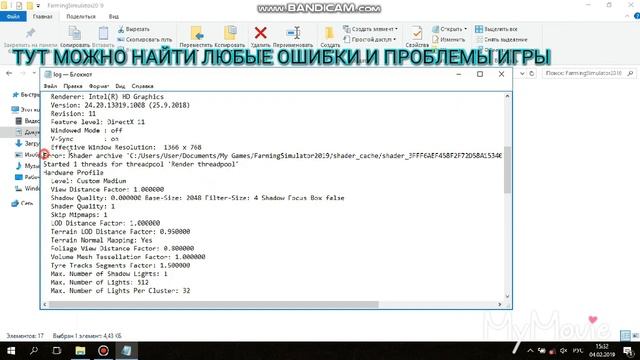Click Notepad scroll up arrow
Viewport: 640px width, 360px height.
pyautogui.click(x=507, y=96)
